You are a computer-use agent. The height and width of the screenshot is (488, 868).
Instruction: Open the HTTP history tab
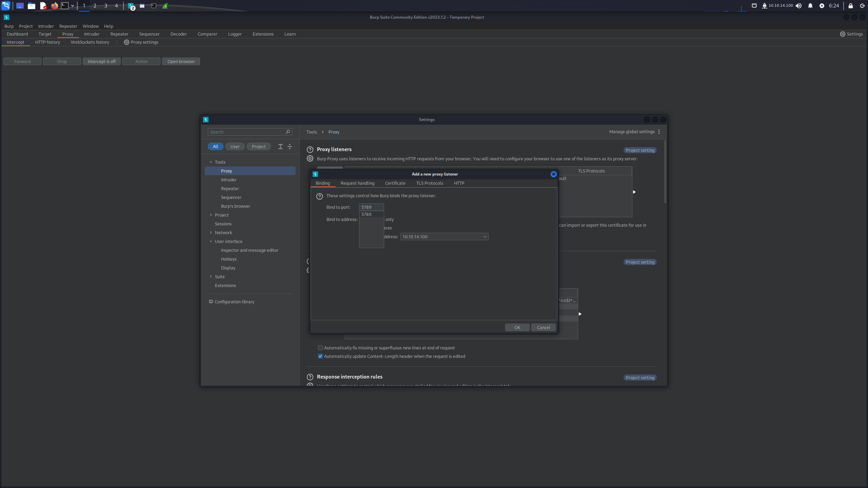[47, 42]
